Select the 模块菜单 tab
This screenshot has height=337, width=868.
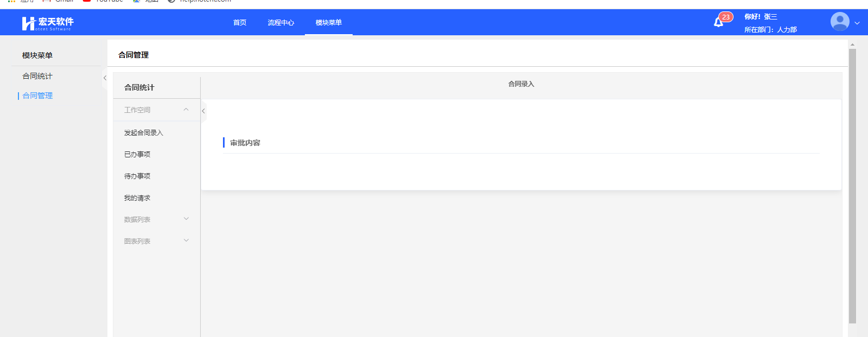329,22
